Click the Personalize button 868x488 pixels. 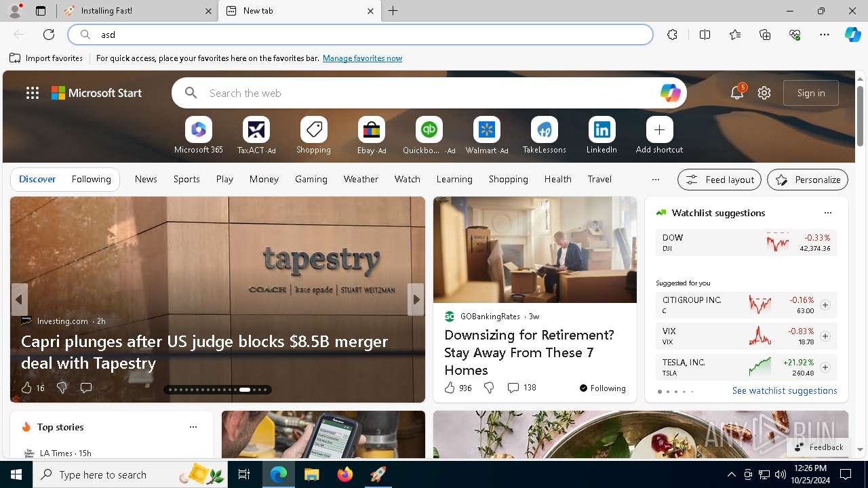coord(808,180)
